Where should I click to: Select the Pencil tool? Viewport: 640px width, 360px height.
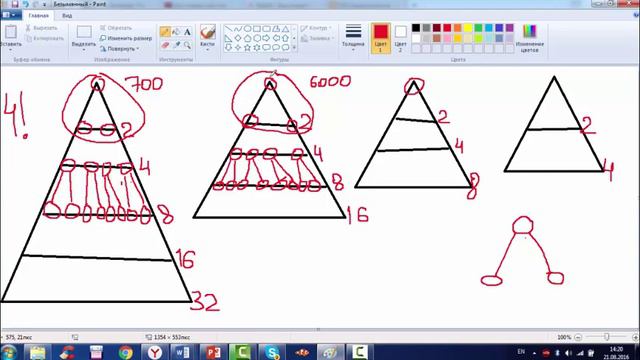click(x=165, y=32)
